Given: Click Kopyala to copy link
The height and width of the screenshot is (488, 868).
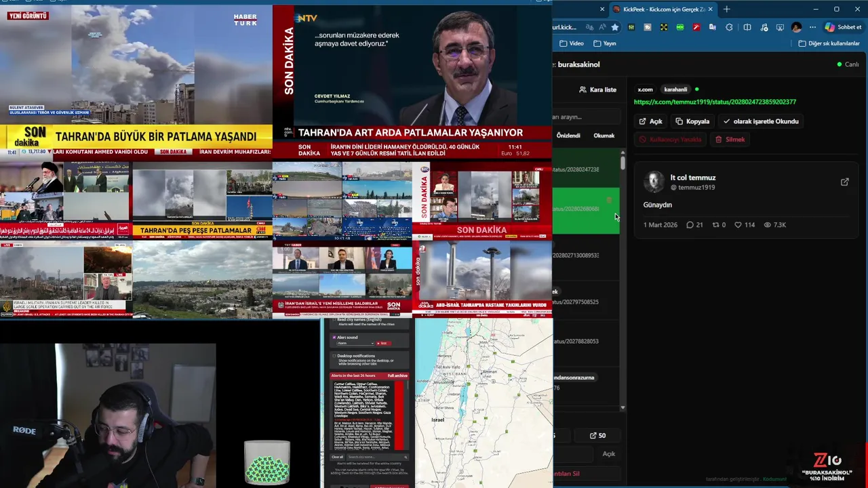Looking at the screenshot, I should coord(692,121).
